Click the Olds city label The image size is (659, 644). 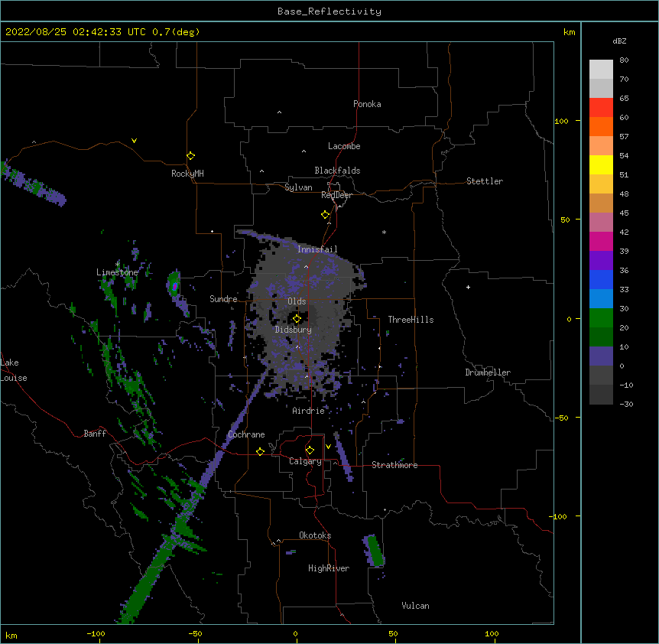(x=297, y=301)
